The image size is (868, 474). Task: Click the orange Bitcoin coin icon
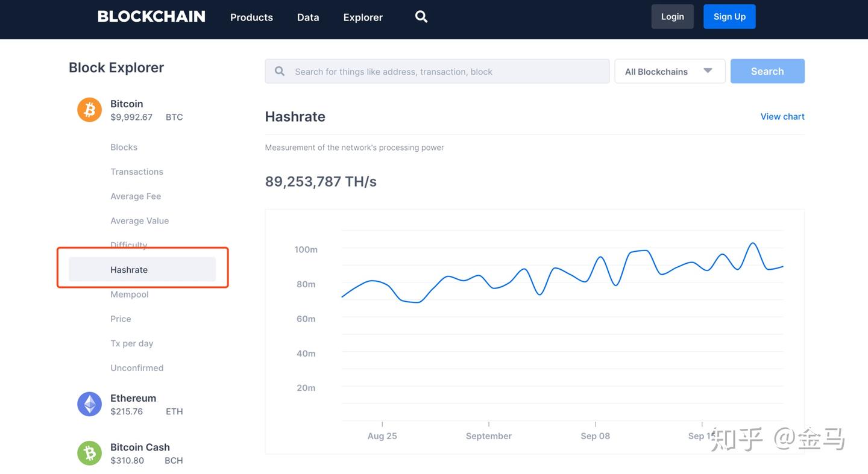tap(89, 110)
